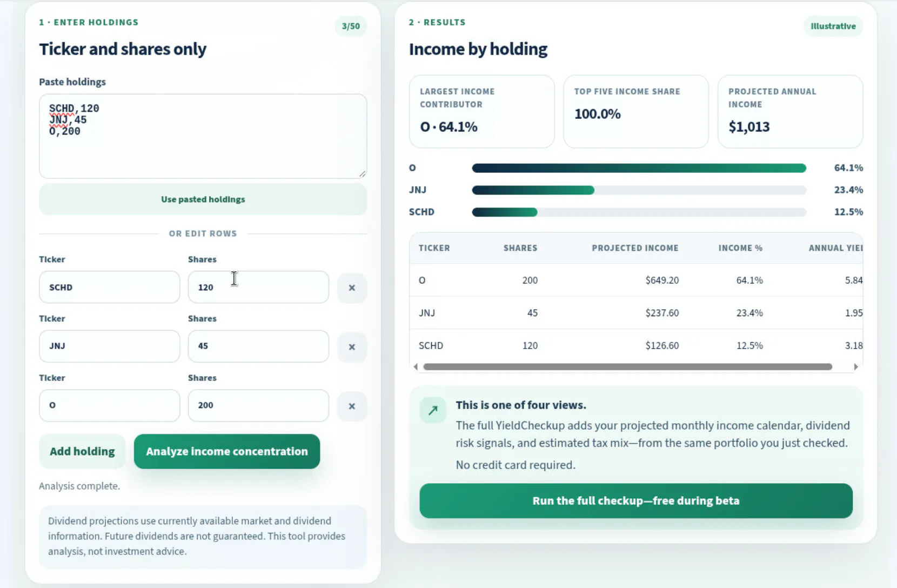Focus the JNJ ticker input
Viewport: 897px width, 588px height.
point(109,346)
